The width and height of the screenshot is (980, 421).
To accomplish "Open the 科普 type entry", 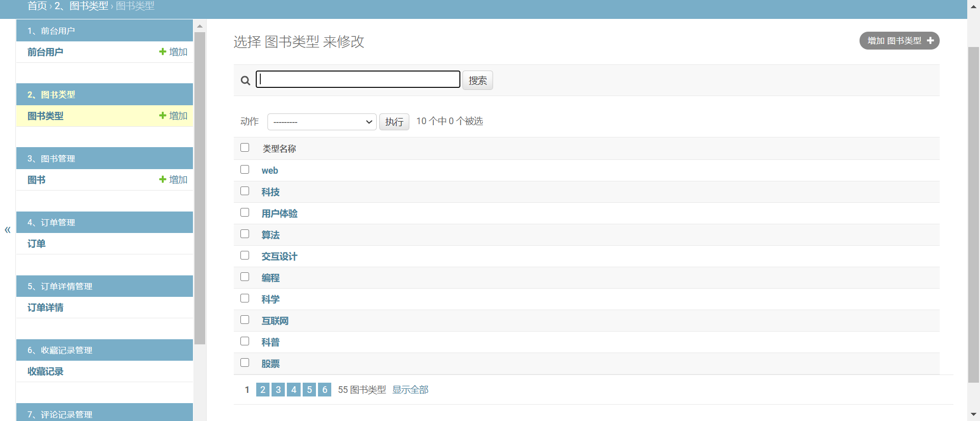I will (271, 342).
